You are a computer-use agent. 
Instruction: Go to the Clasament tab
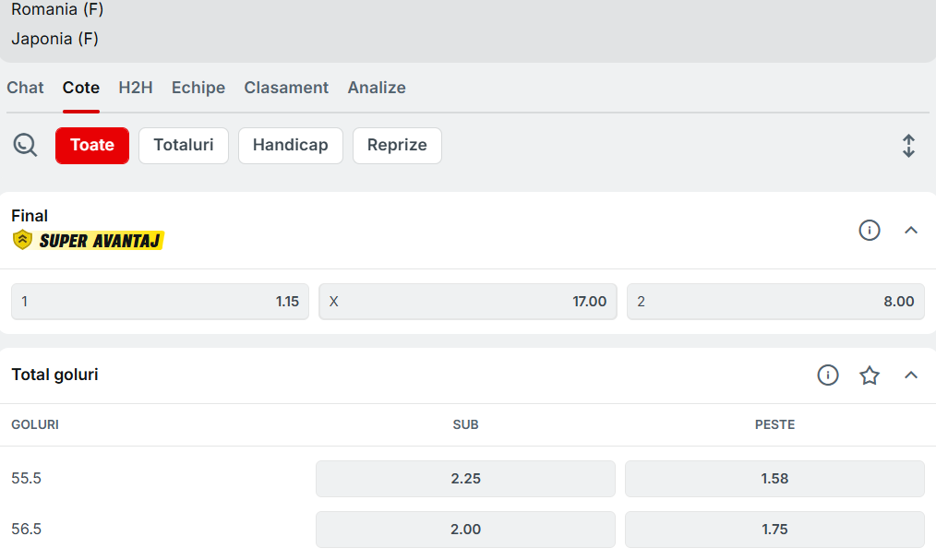(286, 88)
